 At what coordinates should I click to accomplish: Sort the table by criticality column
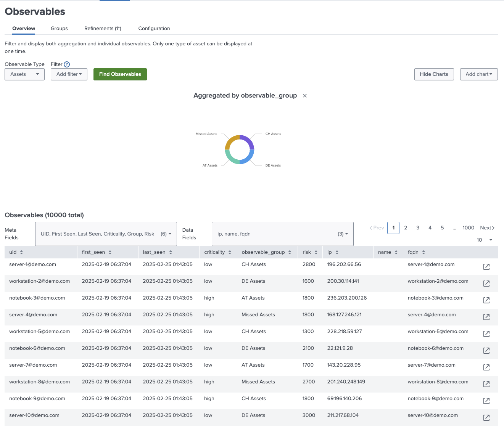(230, 252)
